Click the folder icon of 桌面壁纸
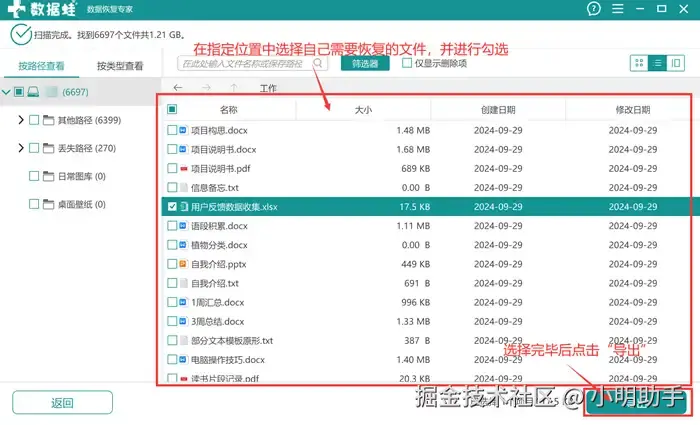700x425 pixels. tap(48, 204)
